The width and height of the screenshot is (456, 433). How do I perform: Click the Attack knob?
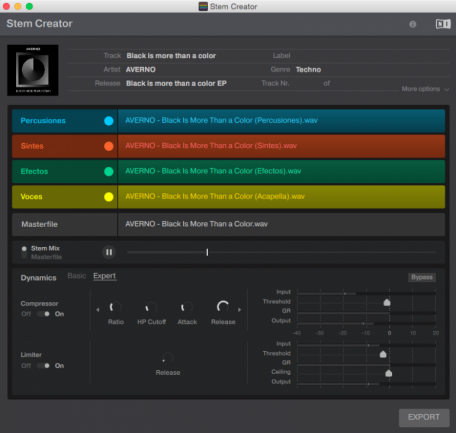[187, 307]
